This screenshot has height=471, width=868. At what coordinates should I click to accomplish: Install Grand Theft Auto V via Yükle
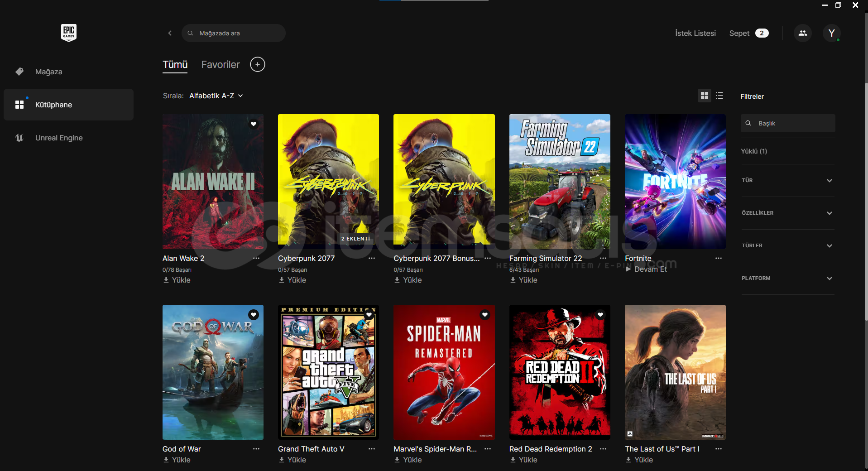pyautogui.click(x=293, y=460)
